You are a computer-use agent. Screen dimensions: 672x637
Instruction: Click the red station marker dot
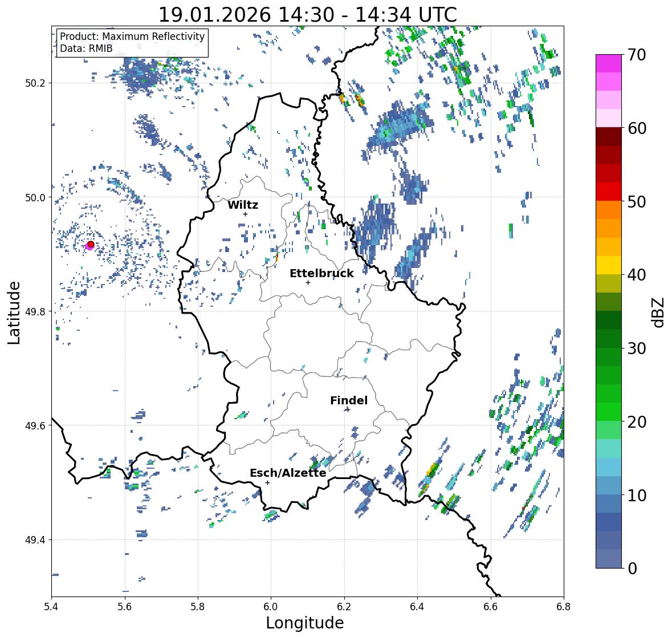(x=91, y=244)
